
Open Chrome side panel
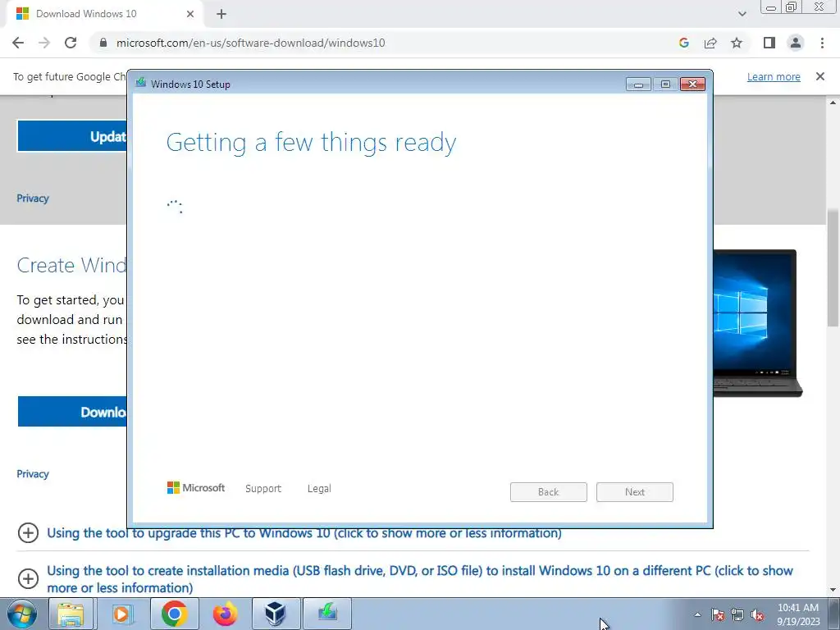coord(769,43)
